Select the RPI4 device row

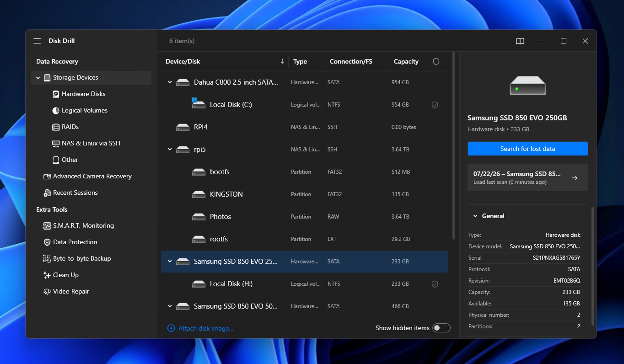click(x=305, y=127)
